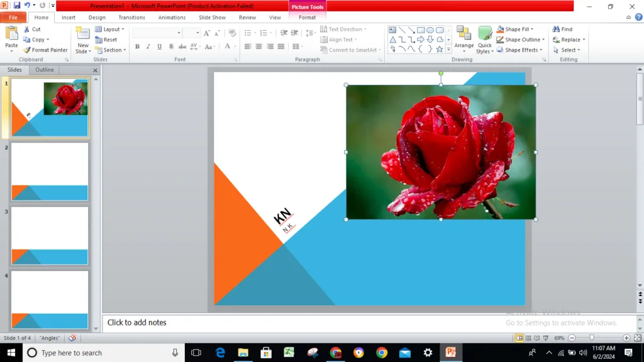Switch to the Outline pane tab

coord(45,70)
